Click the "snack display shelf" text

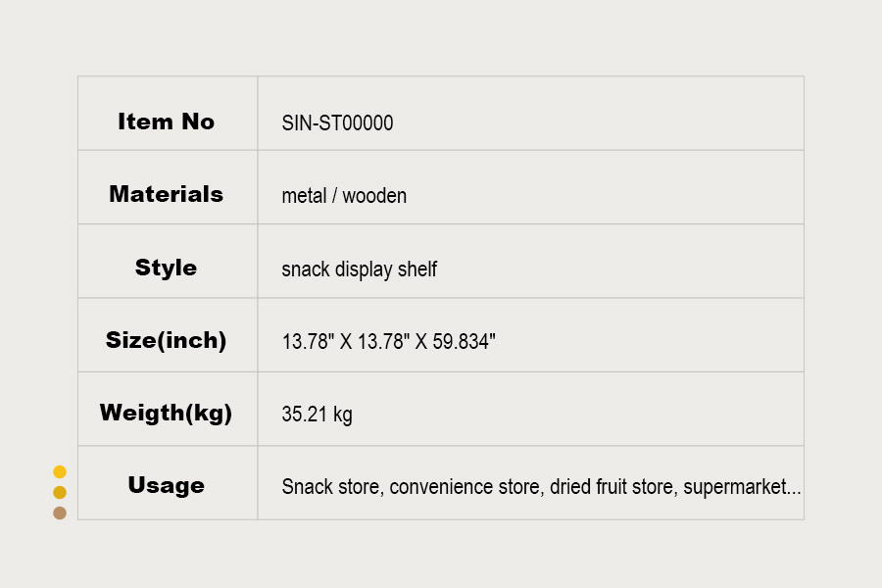359,269
